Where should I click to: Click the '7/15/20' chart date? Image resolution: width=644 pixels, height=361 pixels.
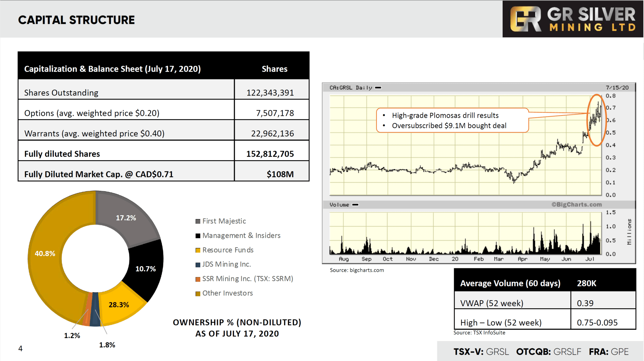[617, 88]
